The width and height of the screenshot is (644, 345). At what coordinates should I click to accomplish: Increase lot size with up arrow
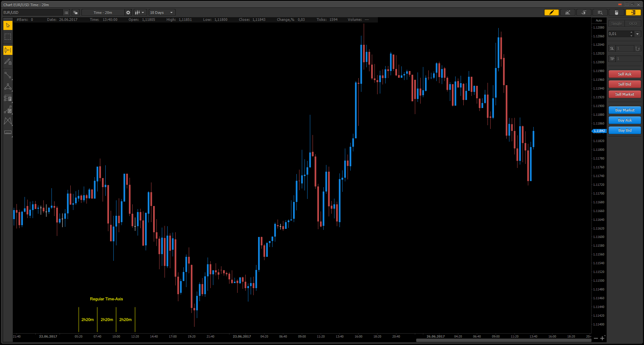[631, 32]
